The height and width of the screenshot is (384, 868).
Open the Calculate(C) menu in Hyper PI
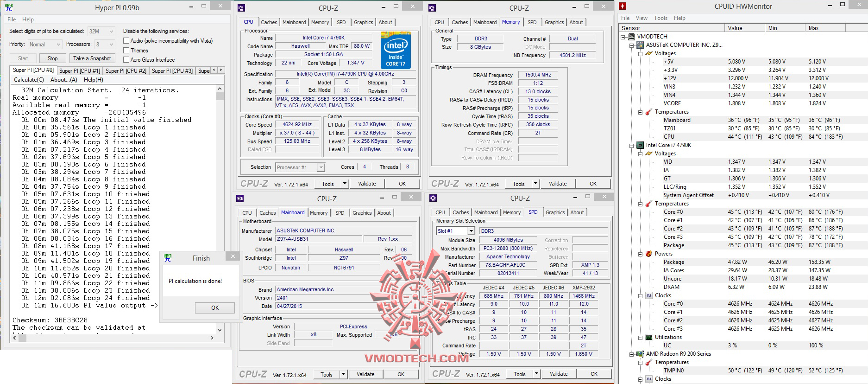pos(29,80)
